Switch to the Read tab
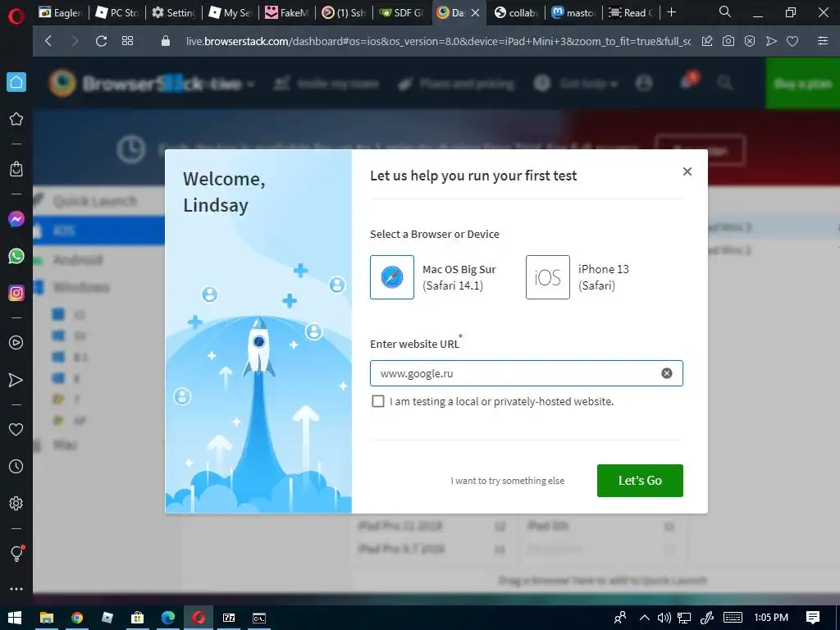Screen dimensions: 840x630 click(631, 12)
